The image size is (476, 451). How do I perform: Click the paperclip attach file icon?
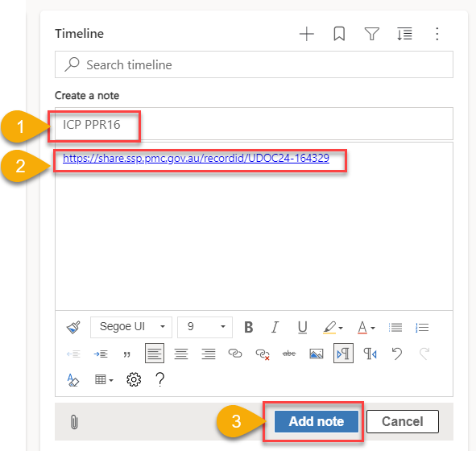(x=74, y=422)
